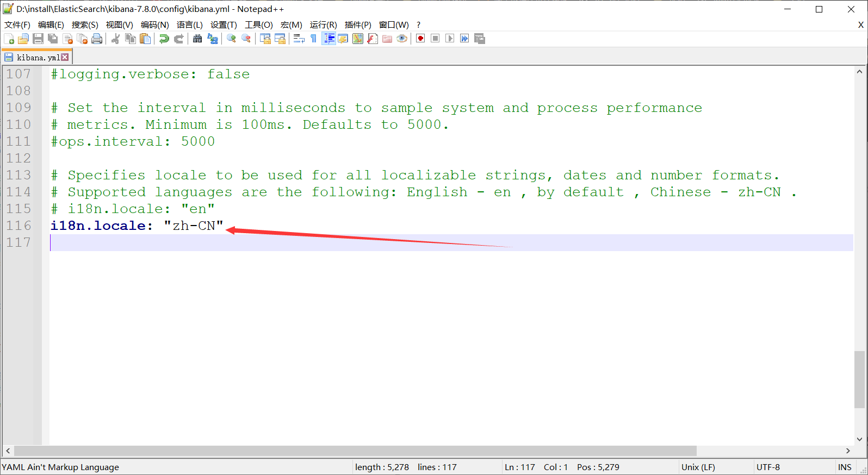
Task: Zoom out using the magnifier minus icon
Action: coord(246,39)
